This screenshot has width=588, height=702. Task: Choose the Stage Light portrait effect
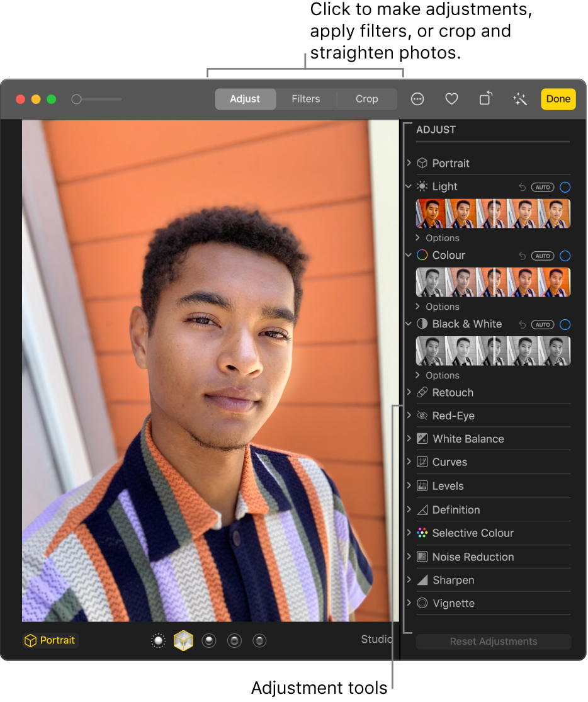234,640
